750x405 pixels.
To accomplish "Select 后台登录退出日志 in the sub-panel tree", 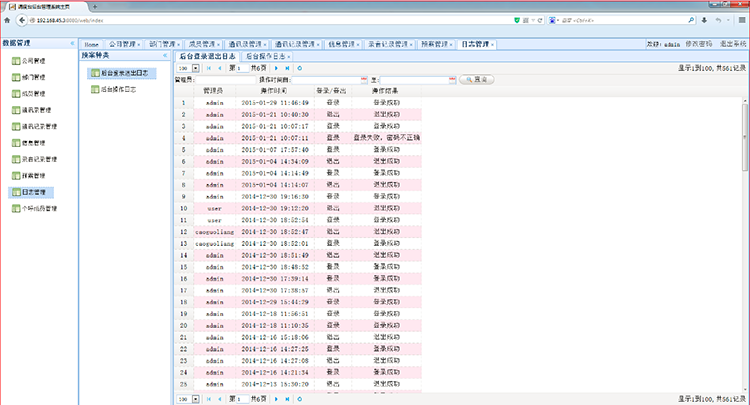I will pyautogui.click(x=122, y=73).
